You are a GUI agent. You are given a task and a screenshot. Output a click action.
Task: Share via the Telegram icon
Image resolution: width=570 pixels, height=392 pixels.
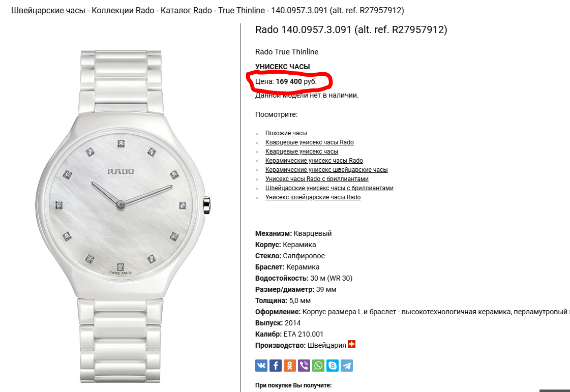pyautogui.click(x=346, y=366)
